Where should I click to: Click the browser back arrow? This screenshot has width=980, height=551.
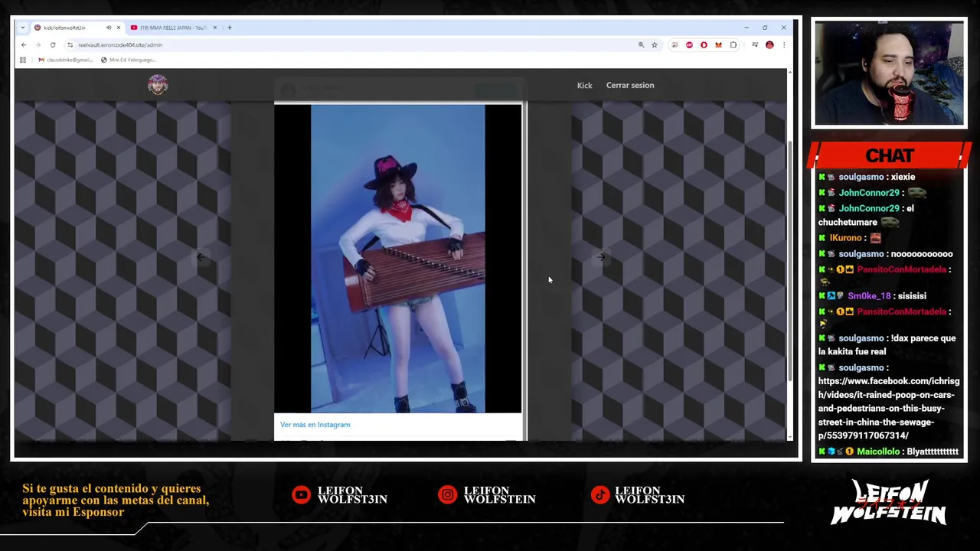24,45
